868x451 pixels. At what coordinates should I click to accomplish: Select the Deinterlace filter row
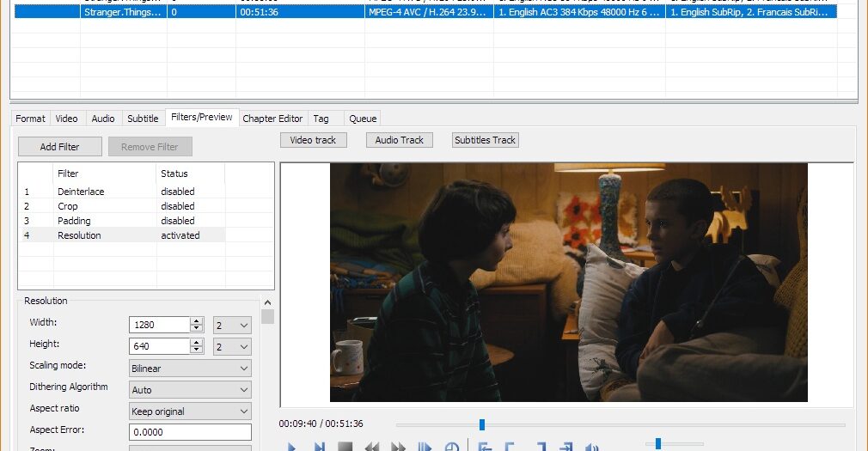coord(122,192)
